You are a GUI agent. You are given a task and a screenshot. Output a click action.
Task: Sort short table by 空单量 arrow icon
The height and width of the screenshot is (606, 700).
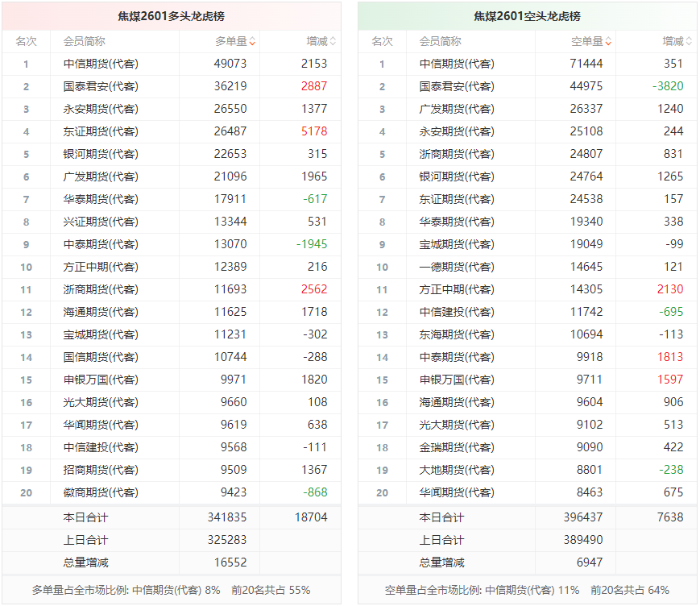[x=608, y=42]
